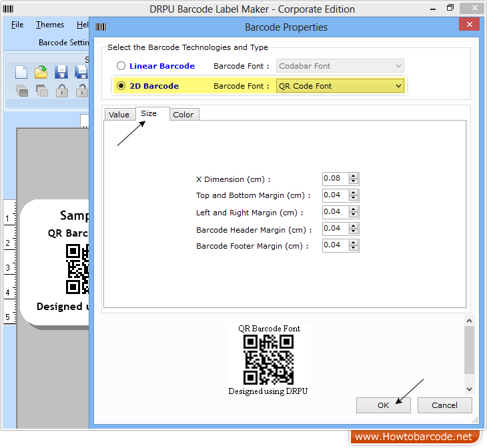Click the Barcode Header Margin field
This screenshot has width=487, height=448.
pyautogui.click(x=335, y=229)
